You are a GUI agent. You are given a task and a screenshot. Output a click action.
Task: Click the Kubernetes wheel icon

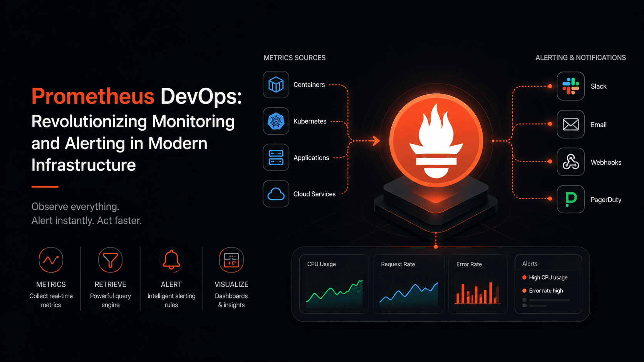276,121
